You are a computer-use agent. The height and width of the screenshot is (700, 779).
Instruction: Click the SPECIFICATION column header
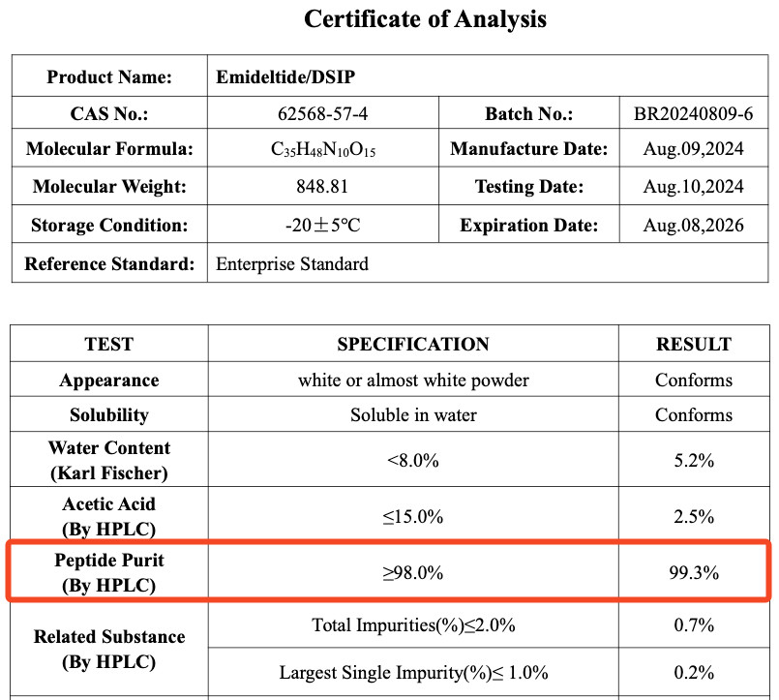[x=413, y=344]
